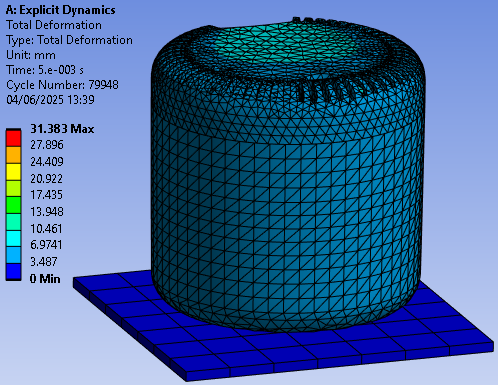Viewport: 498px width, 385px height.
Task: Click the dark blue legend color band
Action: 13,272
